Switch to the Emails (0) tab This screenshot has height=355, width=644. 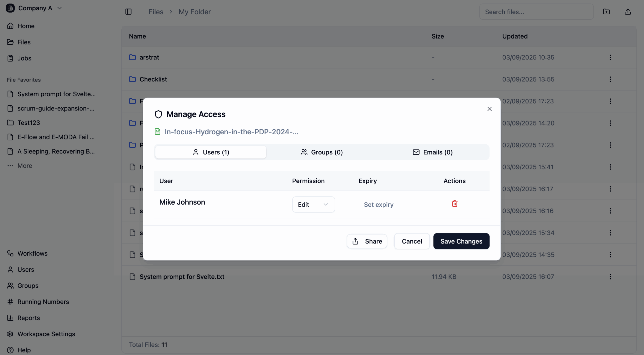coord(433,152)
